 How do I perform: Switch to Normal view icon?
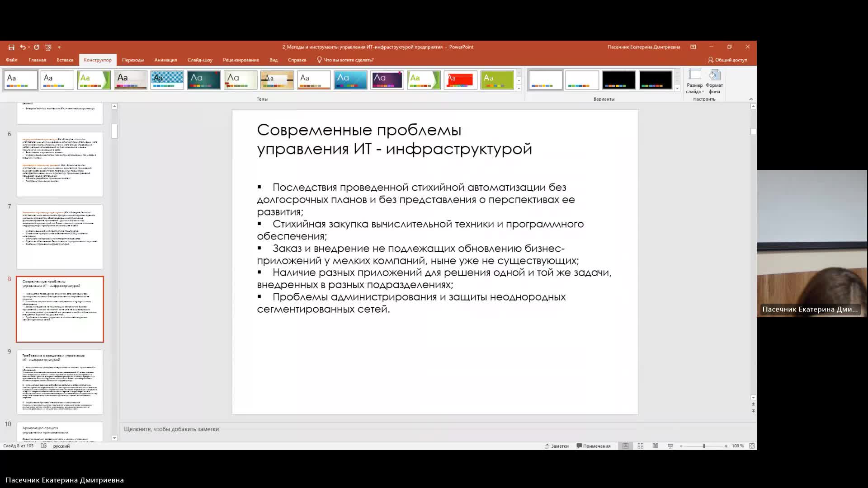tap(626, 446)
